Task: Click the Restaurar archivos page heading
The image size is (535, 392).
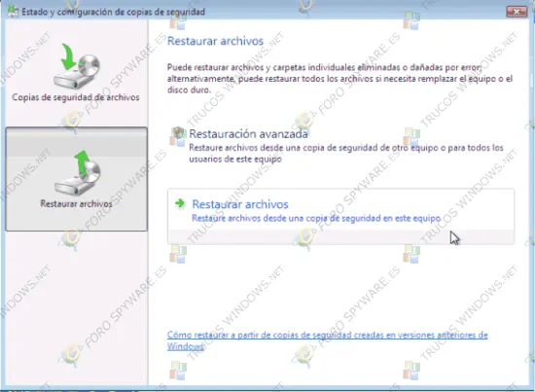Action: pyautogui.click(x=215, y=41)
